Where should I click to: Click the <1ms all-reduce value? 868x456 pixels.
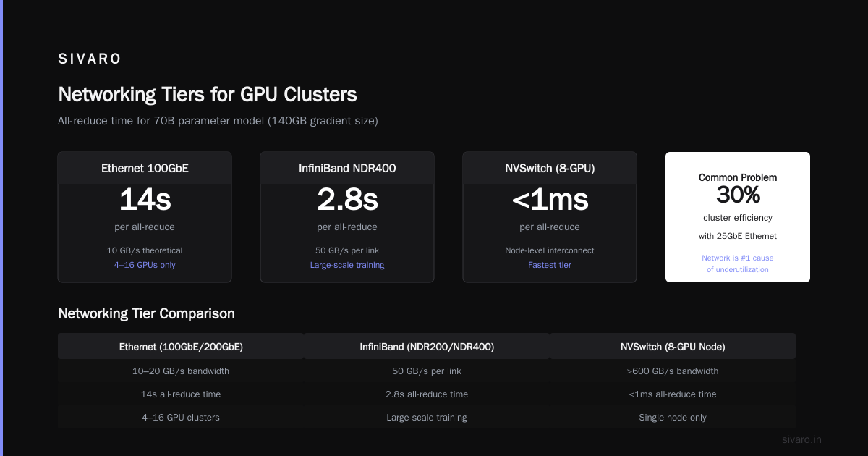tap(550, 200)
